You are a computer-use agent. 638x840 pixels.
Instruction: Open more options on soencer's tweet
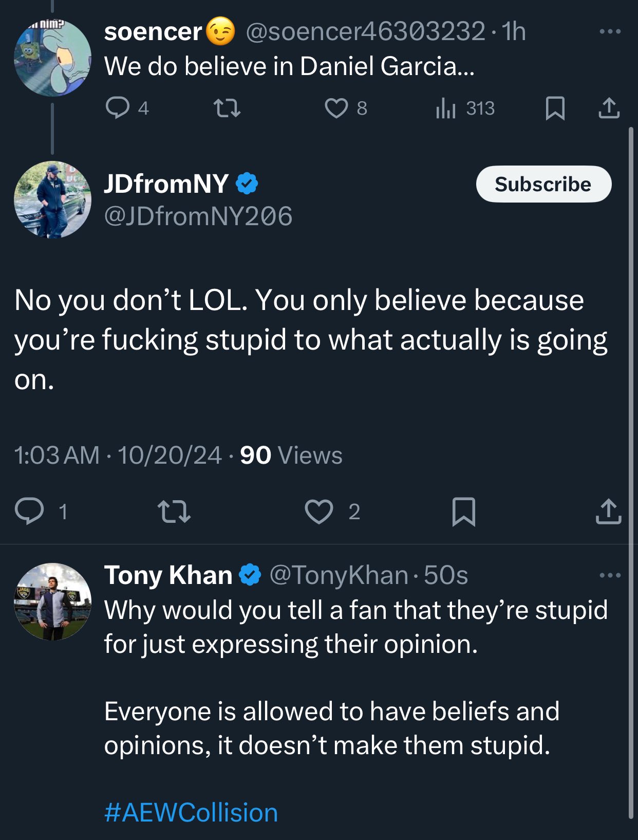pos(610,31)
